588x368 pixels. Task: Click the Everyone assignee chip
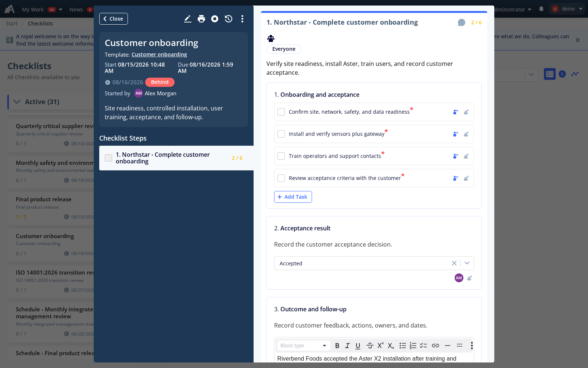coord(284,49)
